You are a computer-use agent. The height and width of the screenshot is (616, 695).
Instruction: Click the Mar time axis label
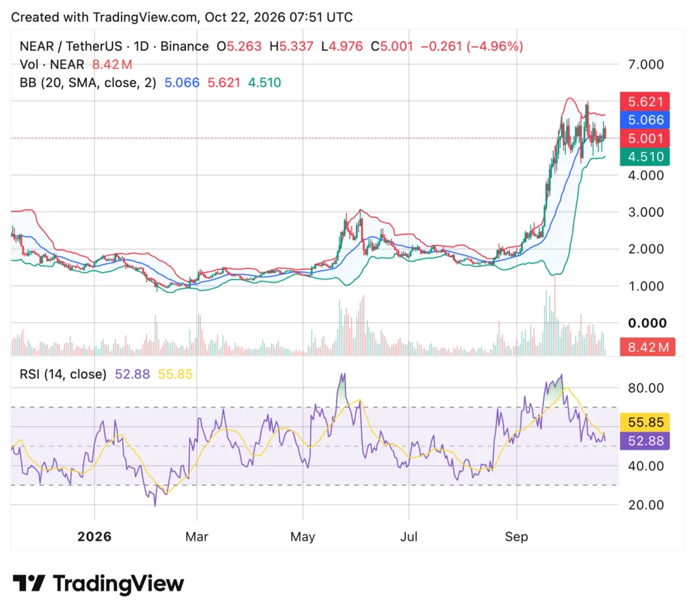tap(196, 537)
